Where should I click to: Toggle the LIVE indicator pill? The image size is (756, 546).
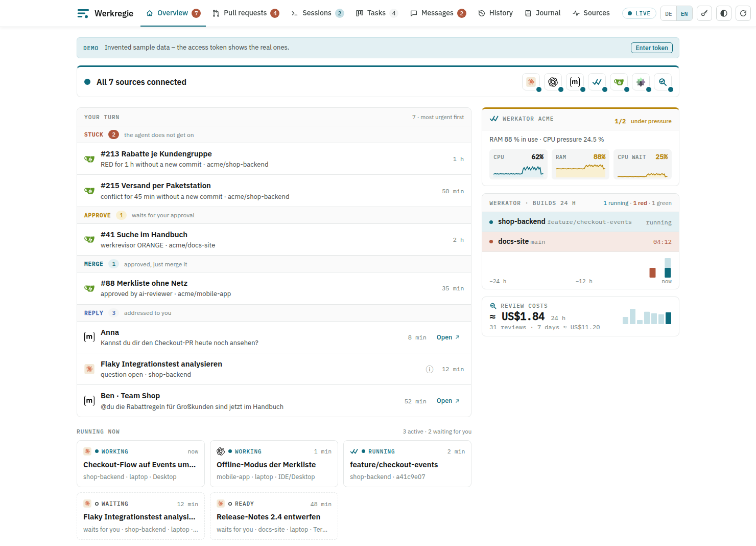[x=639, y=13]
